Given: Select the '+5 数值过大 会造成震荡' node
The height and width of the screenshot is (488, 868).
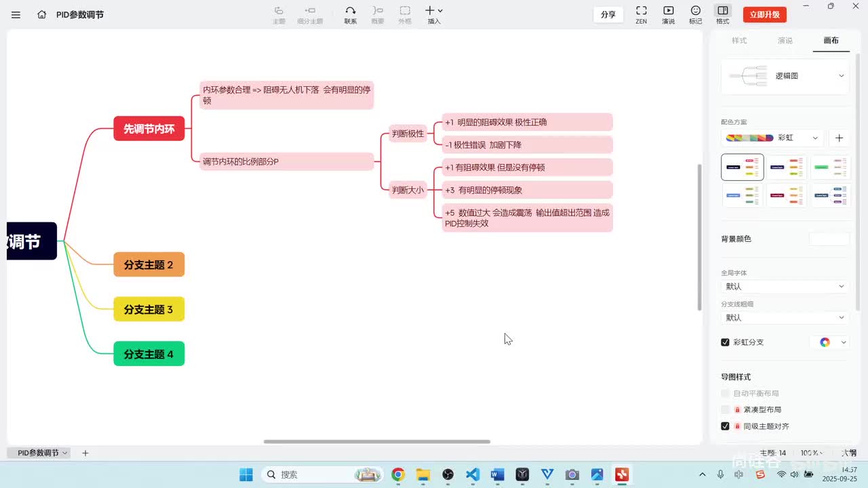Looking at the screenshot, I should (x=528, y=218).
